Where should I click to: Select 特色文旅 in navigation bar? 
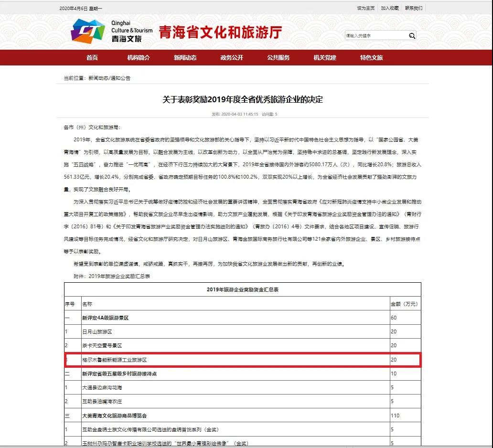pos(372,58)
